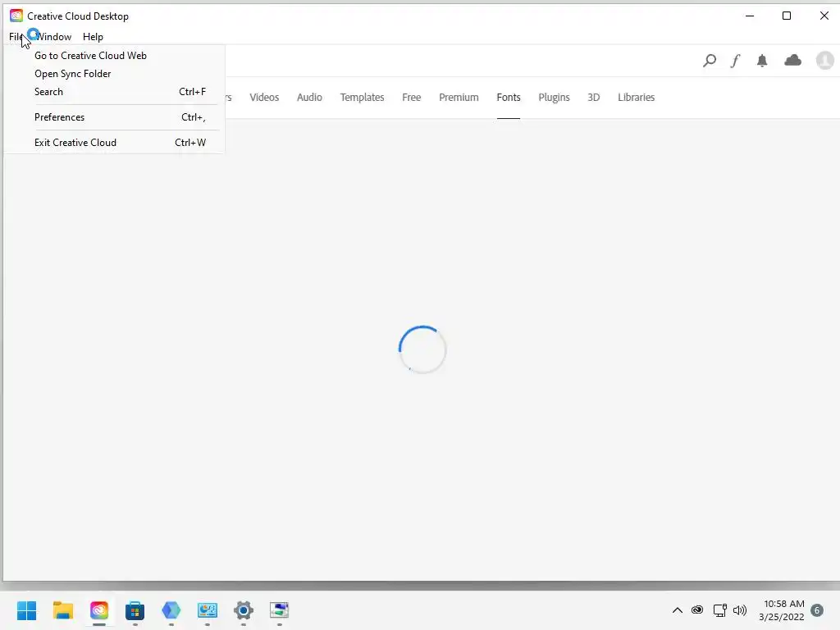Show hidden icons with tray chevron
Viewport: 840px width, 630px height.
677,610
